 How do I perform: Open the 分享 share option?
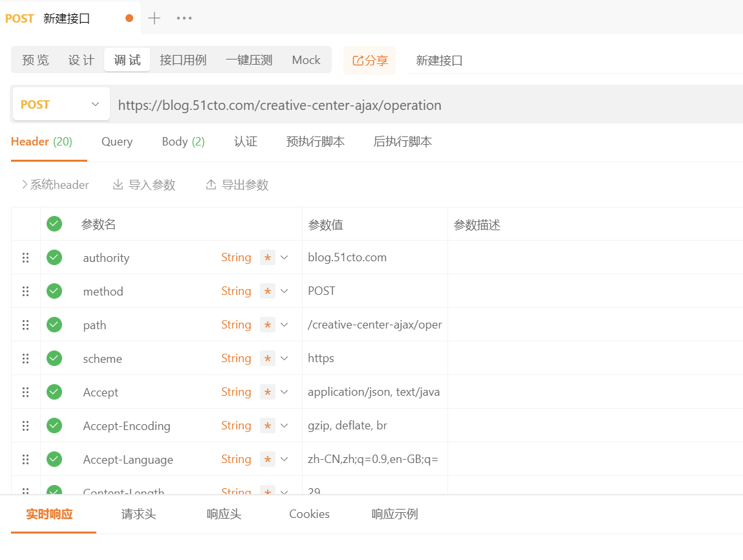pos(369,59)
